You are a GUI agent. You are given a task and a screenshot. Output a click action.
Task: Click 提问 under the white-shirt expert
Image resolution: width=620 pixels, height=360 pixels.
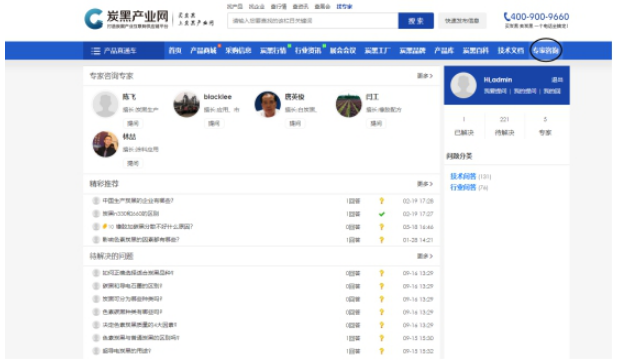click(x=295, y=123)
